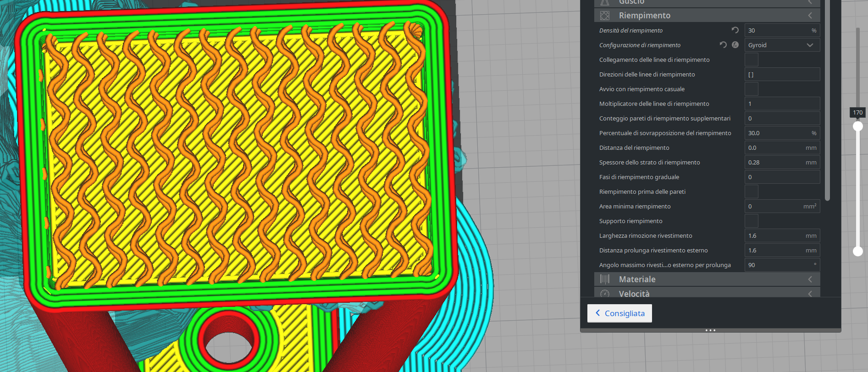Edit the Moltiplicatore delle linee di riempimento value
The image size is (868, 372).
click(x=782, y=104)
